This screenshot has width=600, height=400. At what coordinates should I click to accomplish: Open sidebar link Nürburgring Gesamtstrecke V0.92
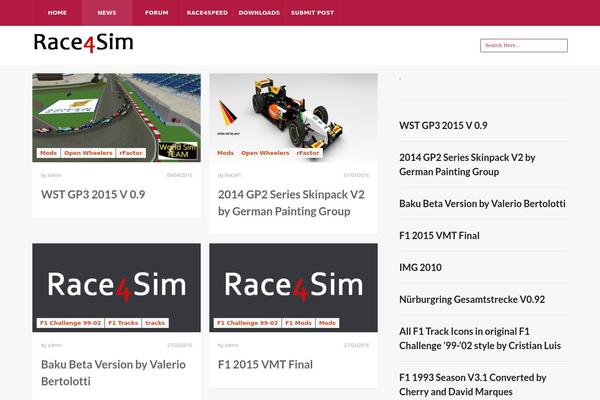click(x=472, y=299)
